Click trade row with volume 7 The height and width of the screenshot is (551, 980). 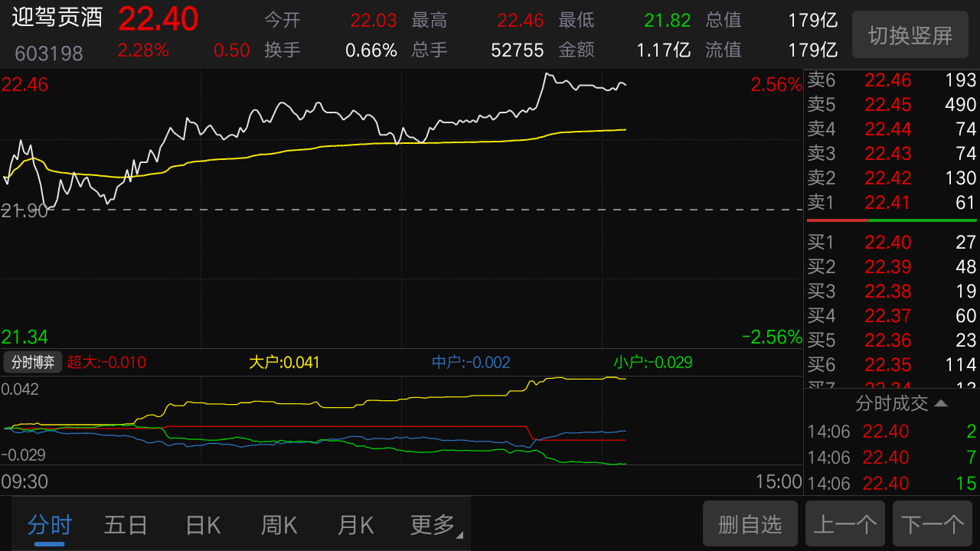pos(892,458)
